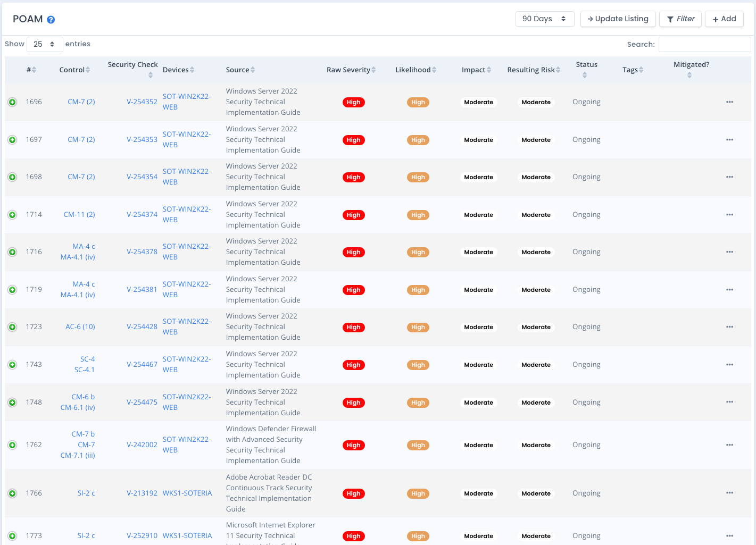Open actions ellipsis menu for row 1697
The height and width of the screenshot is (545, 756).
point(729,140)
